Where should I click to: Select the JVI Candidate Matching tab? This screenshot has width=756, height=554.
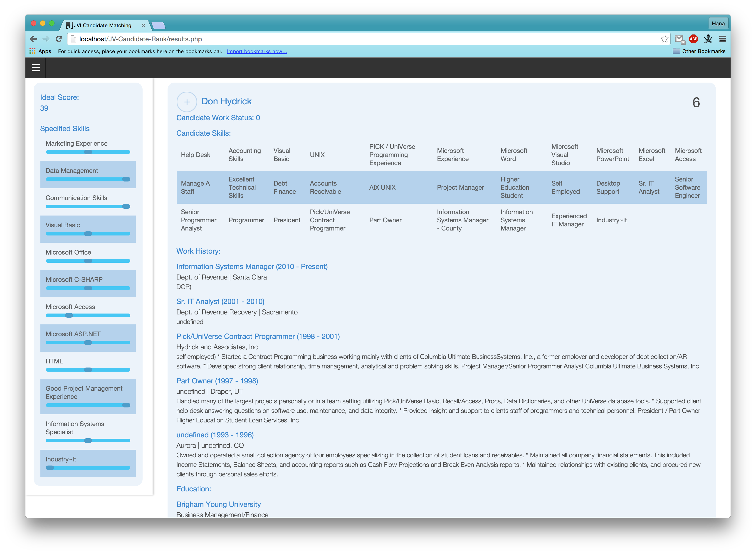pyautogui.click(x=102, y=25)
